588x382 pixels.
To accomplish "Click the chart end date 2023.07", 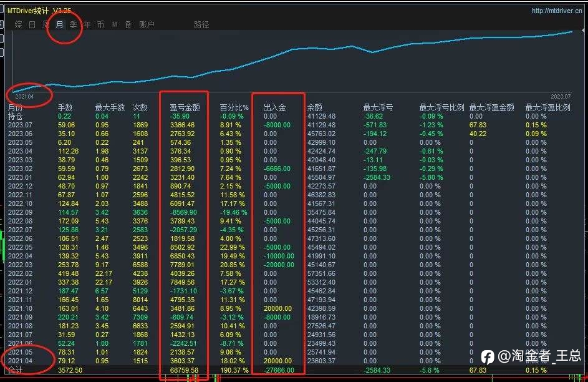I will [561, 97].
